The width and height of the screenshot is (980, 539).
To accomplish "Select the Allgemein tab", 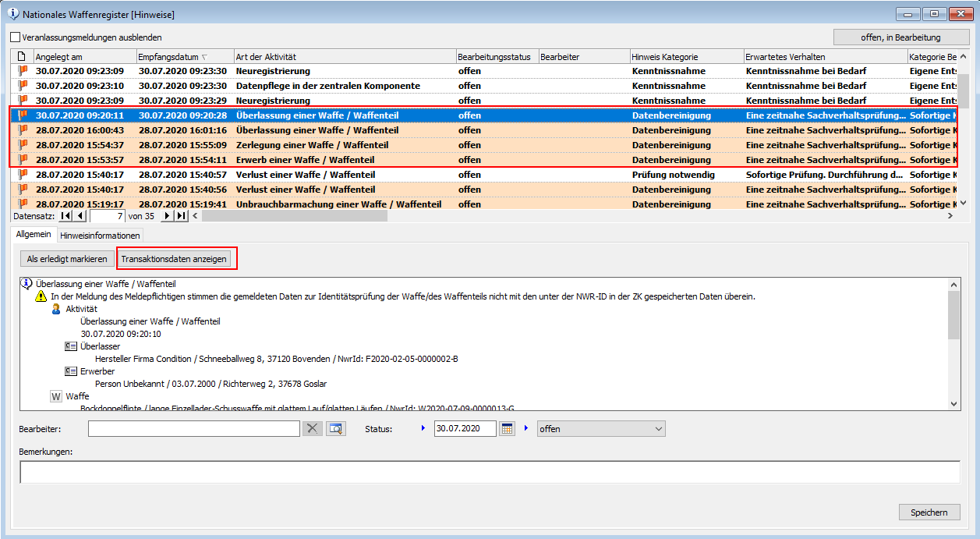I will coord(34,234).
